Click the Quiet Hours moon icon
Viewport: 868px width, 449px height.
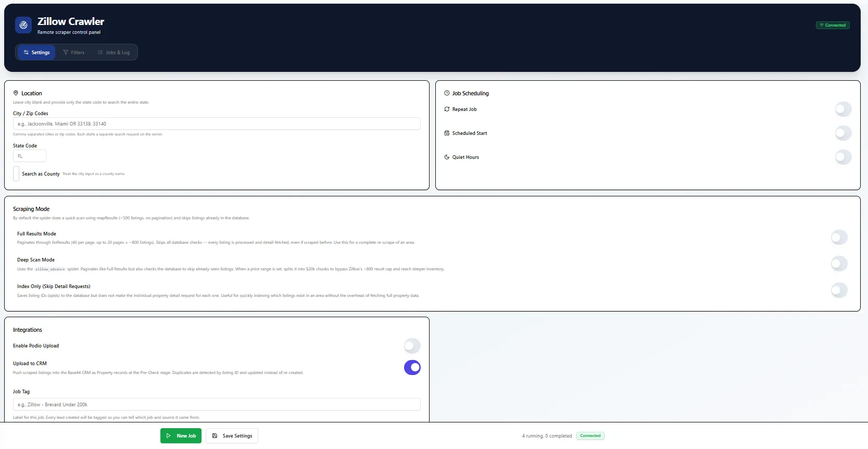[447, 157]
